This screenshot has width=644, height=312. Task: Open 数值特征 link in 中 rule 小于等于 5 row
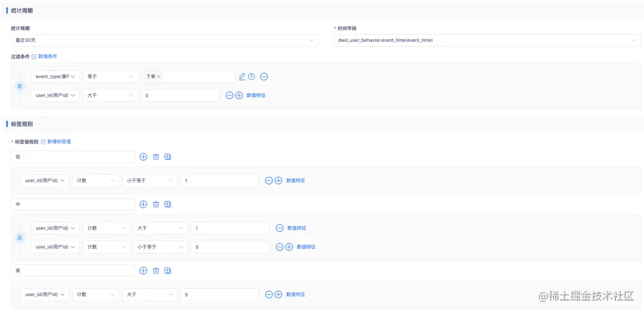pos(306,247)
